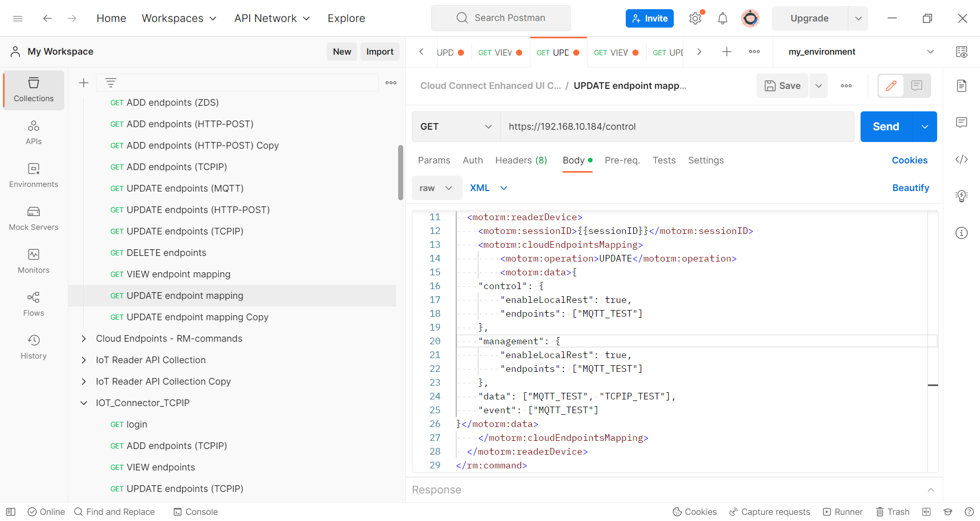Click the Beautify link
This screenshot has height=521, width=980.
911,188
